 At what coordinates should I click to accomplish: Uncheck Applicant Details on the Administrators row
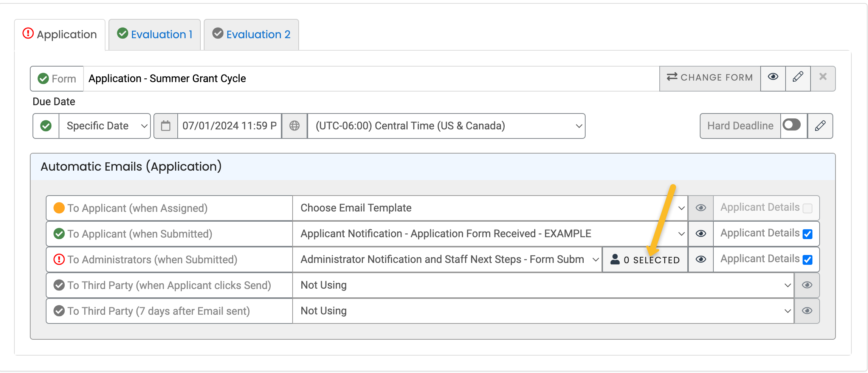pyautogui.click(x=807, y=260)
